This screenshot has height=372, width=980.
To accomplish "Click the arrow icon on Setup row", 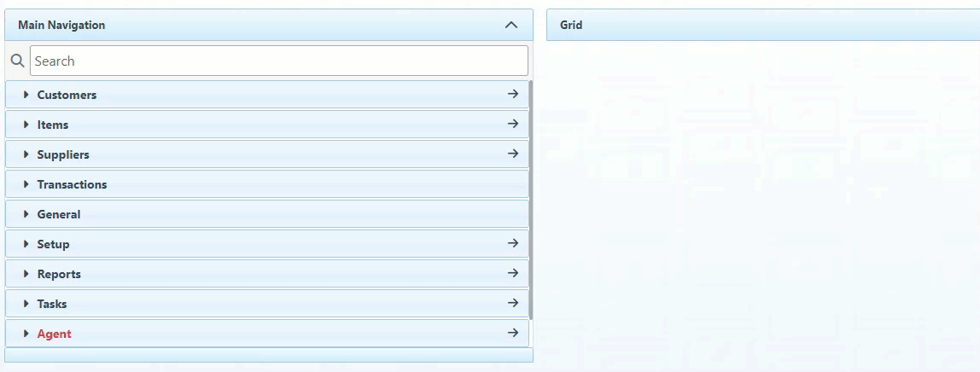I will pos(513,243).
